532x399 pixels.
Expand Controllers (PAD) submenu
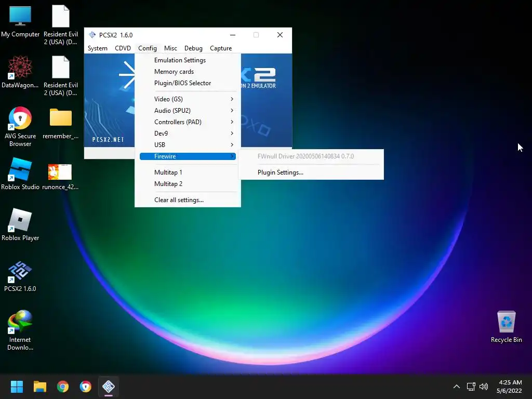[188, 122]
